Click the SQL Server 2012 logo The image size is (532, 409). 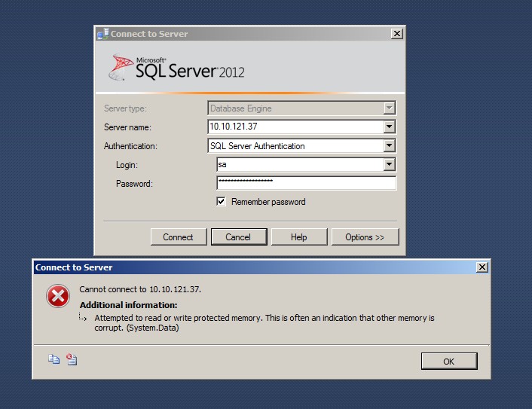(x=177, y=68)
